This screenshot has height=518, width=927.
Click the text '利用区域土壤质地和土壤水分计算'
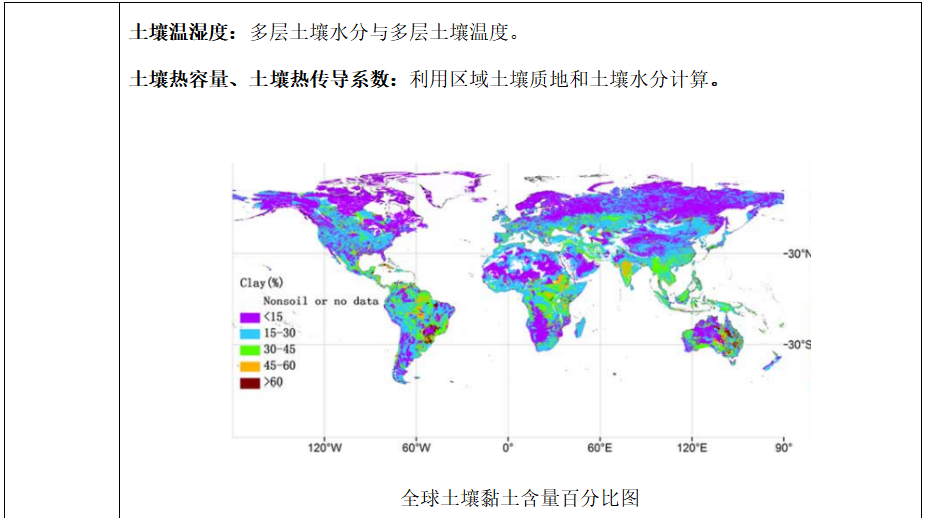tap(559, 79)
